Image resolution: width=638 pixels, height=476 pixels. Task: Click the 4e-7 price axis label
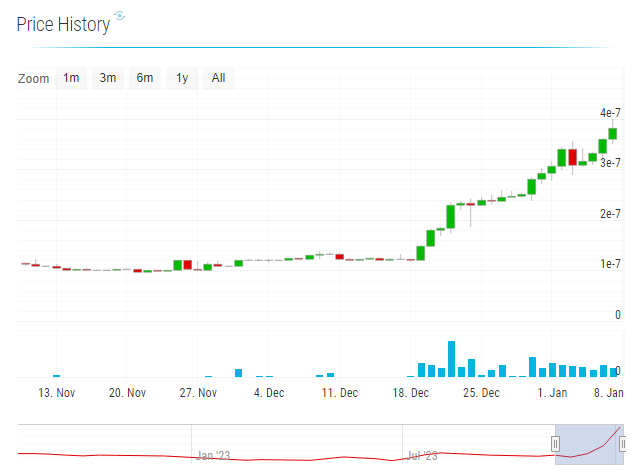pos(610,113)
